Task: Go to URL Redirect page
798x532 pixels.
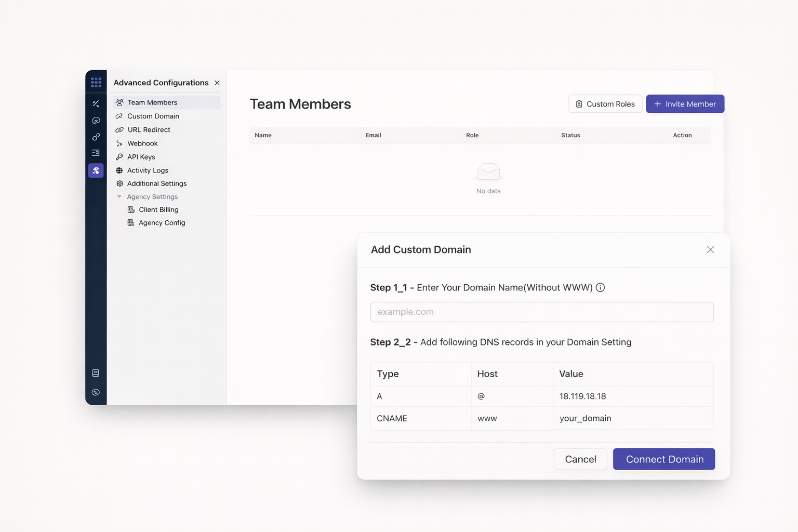Action: point(149,130)
